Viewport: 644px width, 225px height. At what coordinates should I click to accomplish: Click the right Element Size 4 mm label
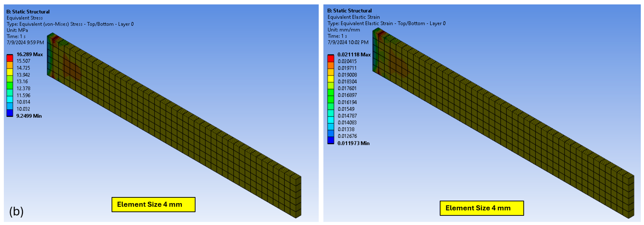pos(481,208)
